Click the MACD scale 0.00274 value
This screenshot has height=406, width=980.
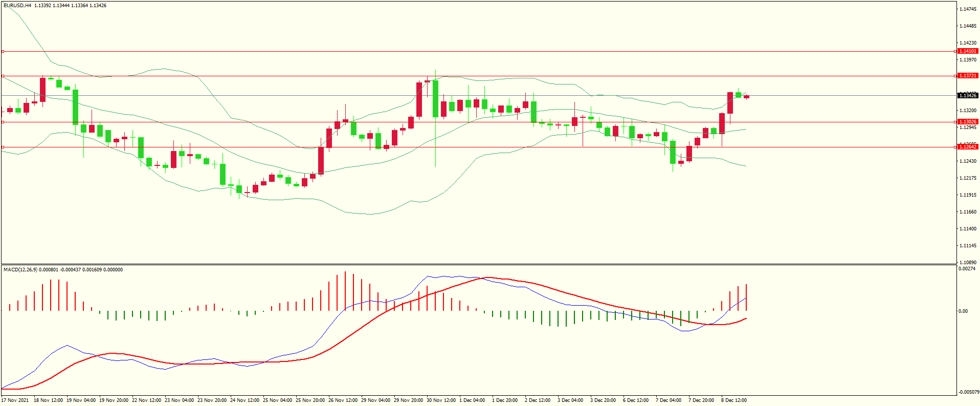[967, 269]
